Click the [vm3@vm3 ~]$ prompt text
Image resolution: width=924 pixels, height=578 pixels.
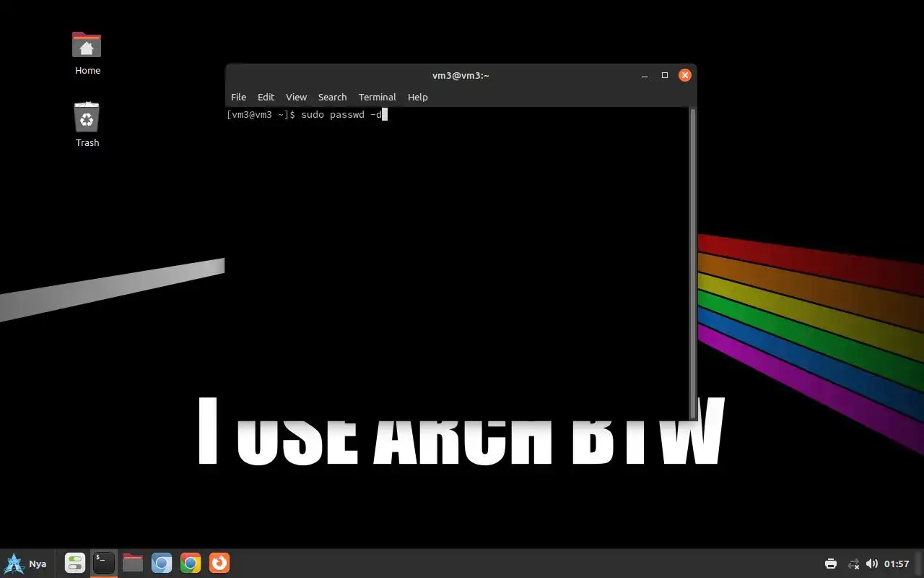point(261,114)
